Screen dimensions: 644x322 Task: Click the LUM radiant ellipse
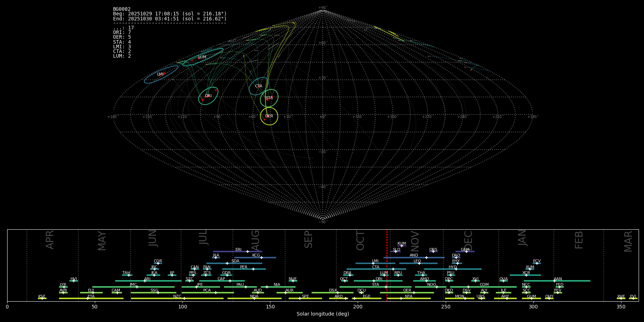click(203, 57)
